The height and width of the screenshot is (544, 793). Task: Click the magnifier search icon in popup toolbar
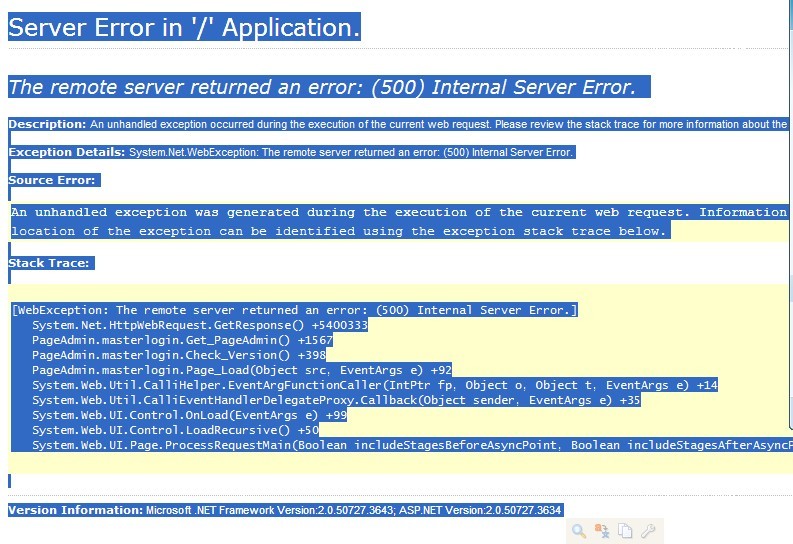(x=579, y=531)
